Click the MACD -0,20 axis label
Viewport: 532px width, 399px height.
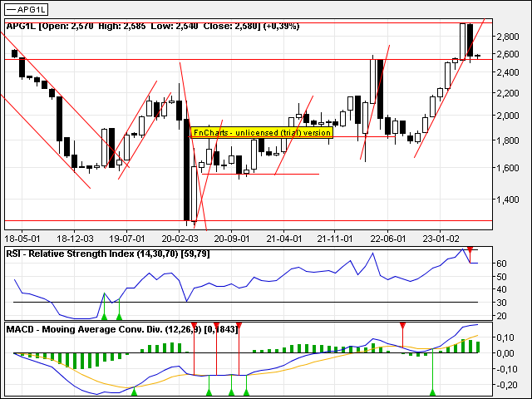pos(506,385)
